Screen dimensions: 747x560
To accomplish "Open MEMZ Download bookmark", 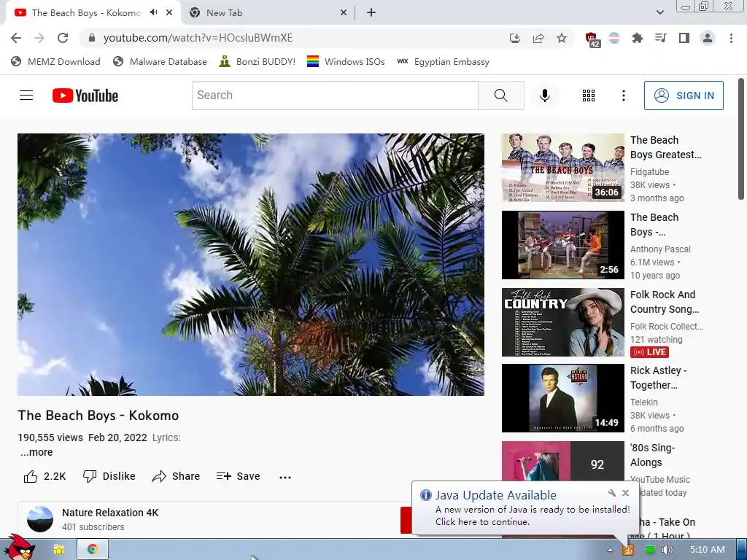I will [x=55, y=61].
